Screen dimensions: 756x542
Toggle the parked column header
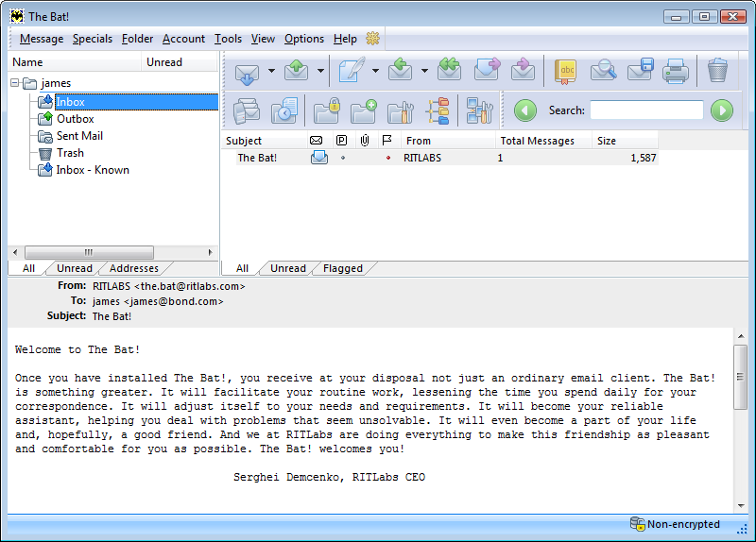click(x=341, y=141)
